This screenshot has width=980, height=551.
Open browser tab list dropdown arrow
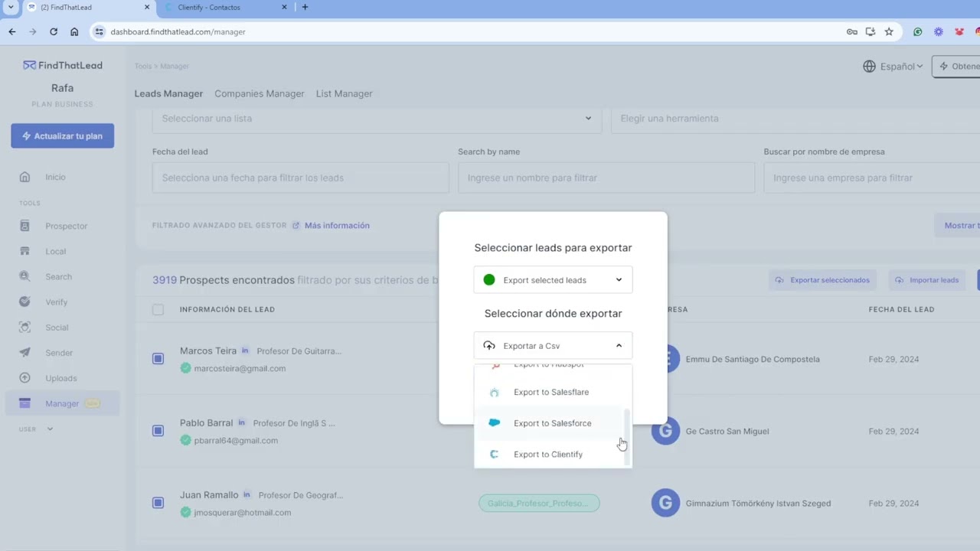pos(10,7)
